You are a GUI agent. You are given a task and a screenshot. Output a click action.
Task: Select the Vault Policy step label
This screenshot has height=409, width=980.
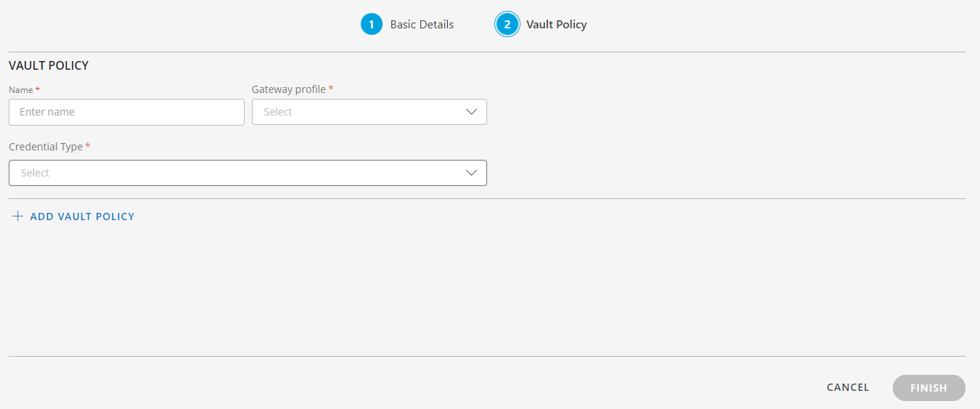557,25
